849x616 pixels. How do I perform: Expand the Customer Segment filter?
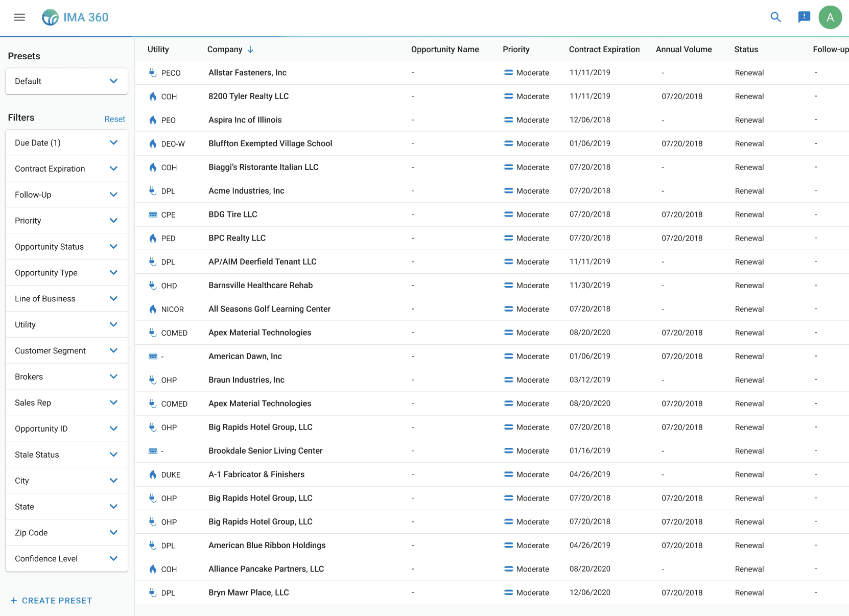(x=66, y=351)
